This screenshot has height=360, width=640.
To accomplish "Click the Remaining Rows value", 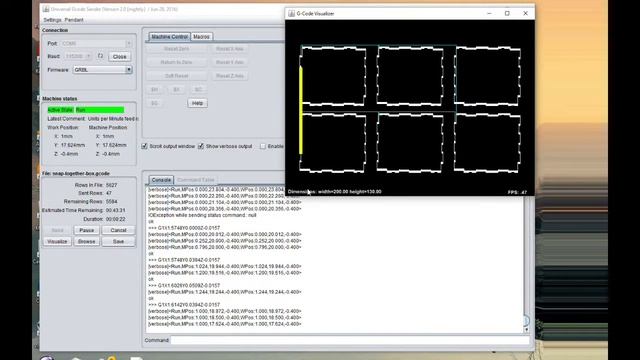I will click(111, 202).
